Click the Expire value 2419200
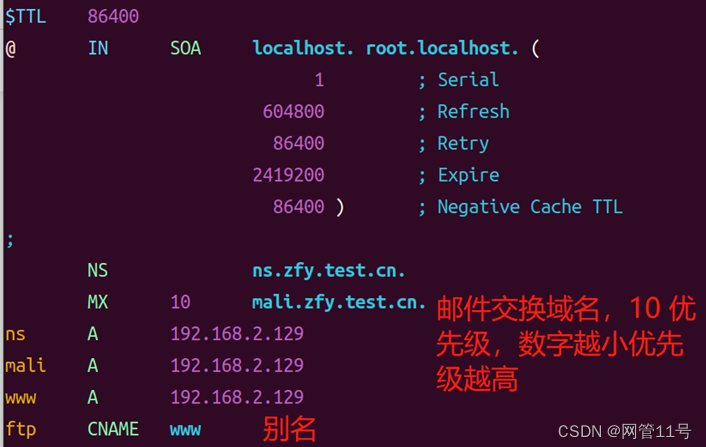Viewport: 706px width, 447px height. point(289,175)
